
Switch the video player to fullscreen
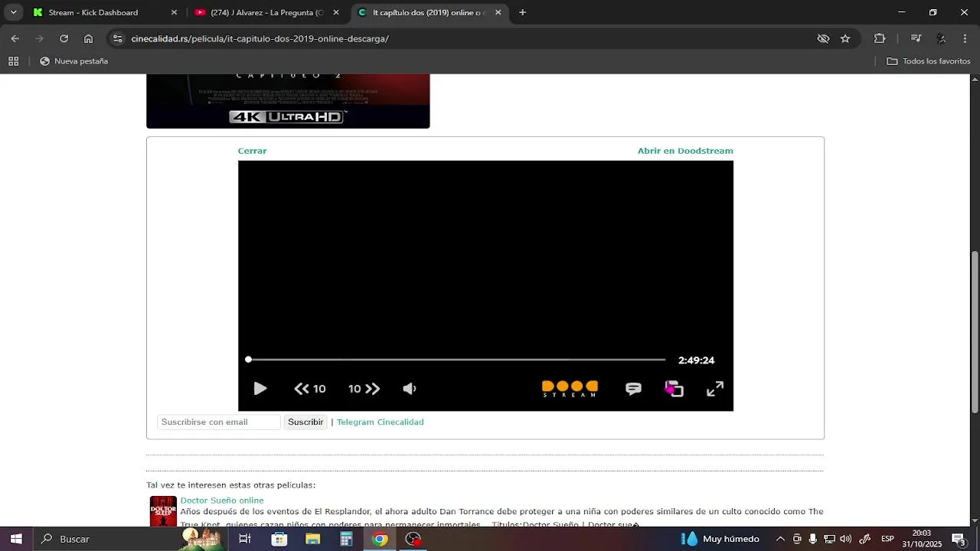tap(715, 389)
